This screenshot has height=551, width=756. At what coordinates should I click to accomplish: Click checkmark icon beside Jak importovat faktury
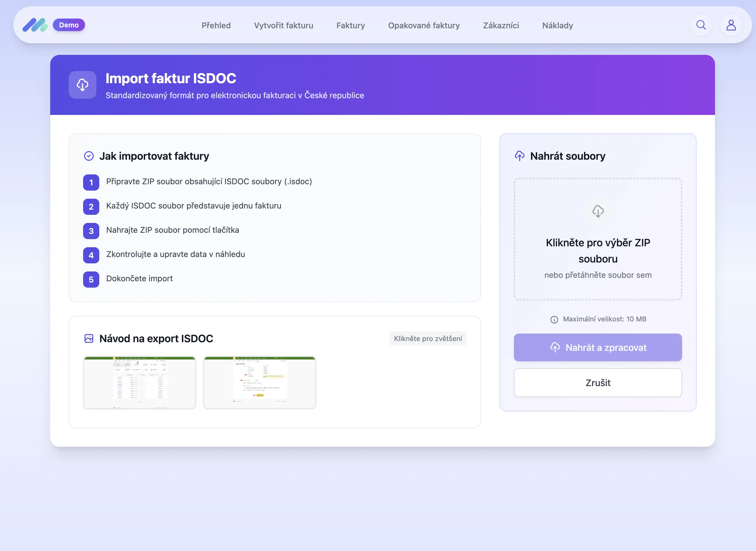[x=89, y=156]
